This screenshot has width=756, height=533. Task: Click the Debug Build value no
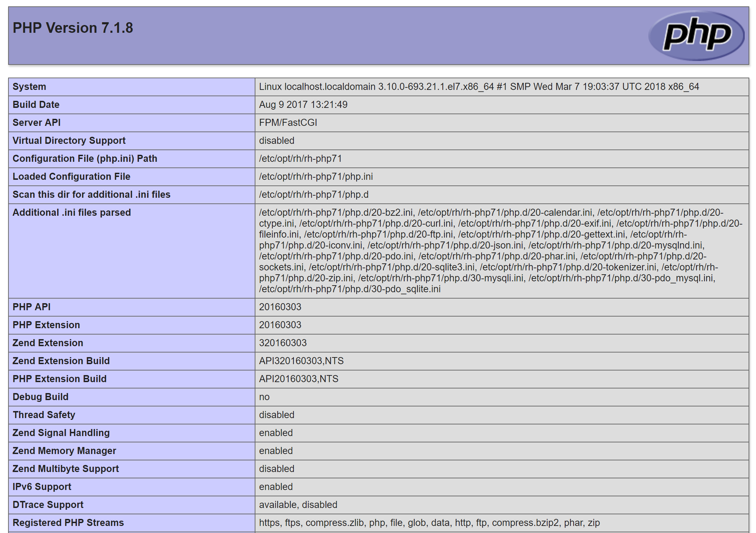pos(264,397)
